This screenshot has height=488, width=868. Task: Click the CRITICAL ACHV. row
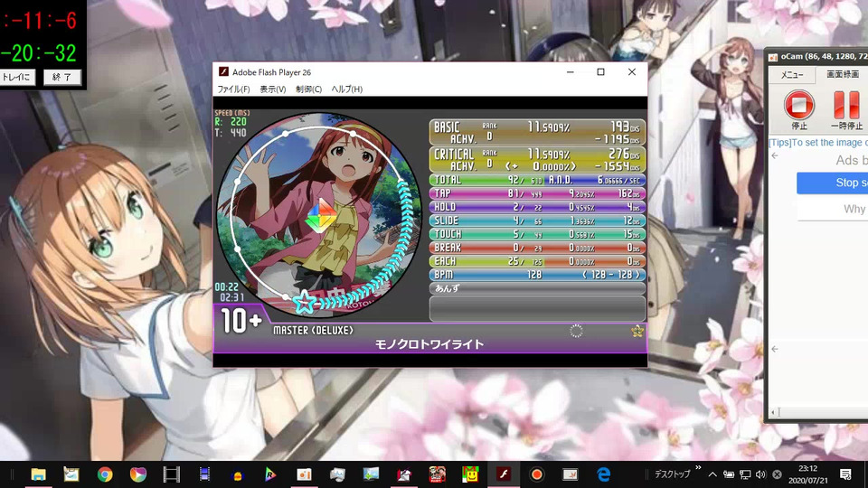(x=537, y=160)
